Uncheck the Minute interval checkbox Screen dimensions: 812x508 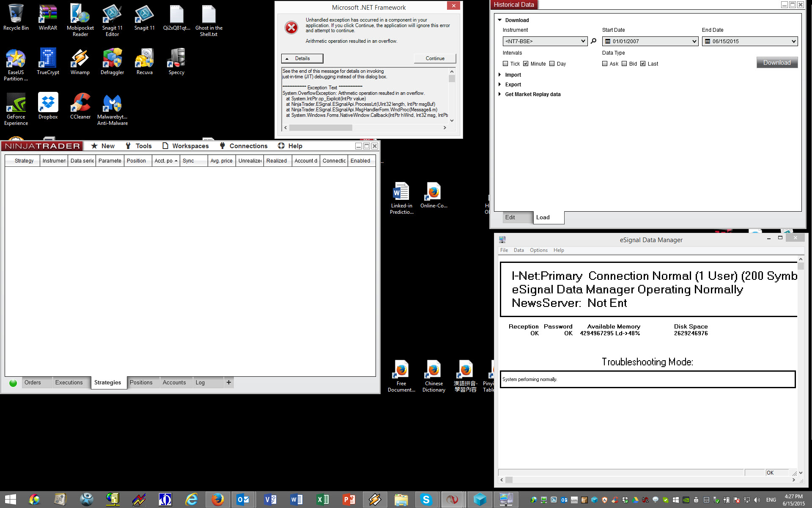click(x=526, y=63)
